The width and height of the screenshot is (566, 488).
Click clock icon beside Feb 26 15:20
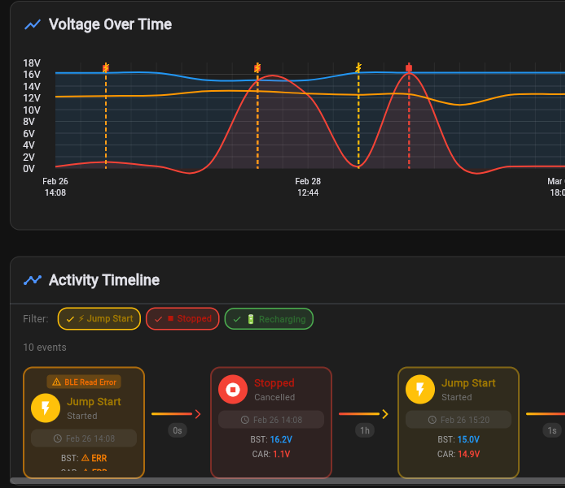coord(432,420)
